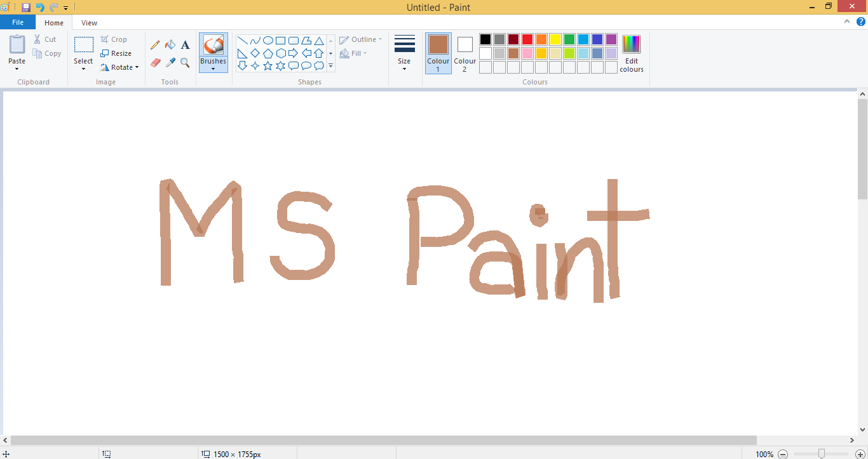The width and height of the screenshot is (868, 459).
Task: Click the zoom in plus button
Action: (860, 454)
